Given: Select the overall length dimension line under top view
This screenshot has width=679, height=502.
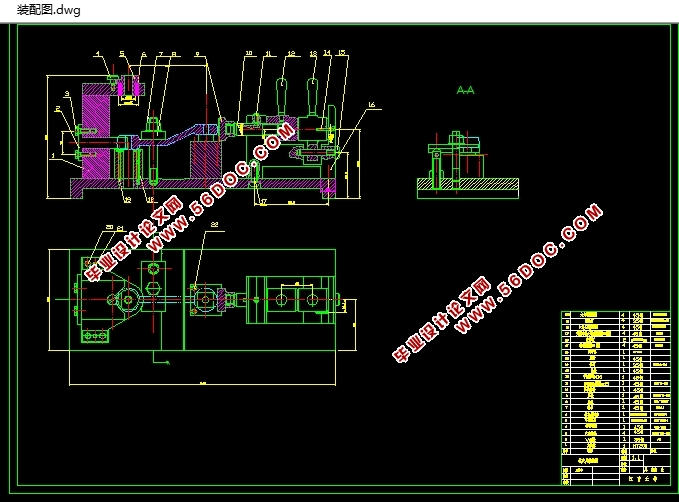Looking at the screenshot, I should tap(200, 383).
